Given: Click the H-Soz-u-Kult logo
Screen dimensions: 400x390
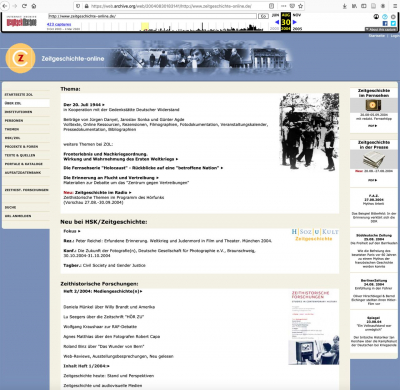Looking at the screenshot, I should (315, 234).
